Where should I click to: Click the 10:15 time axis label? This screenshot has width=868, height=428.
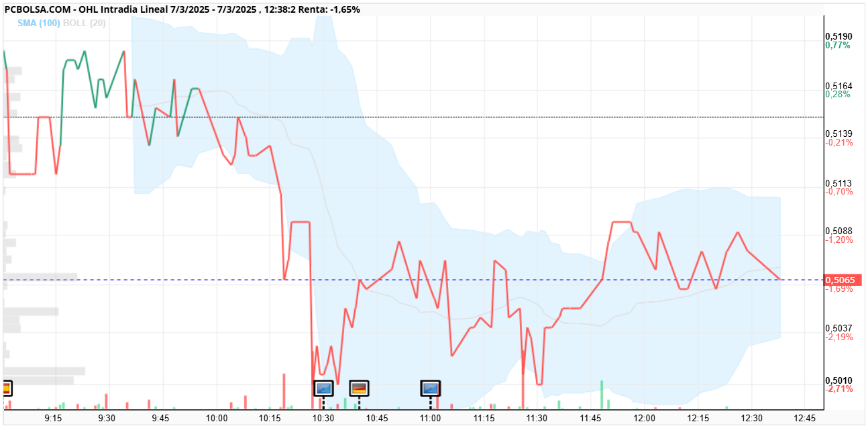[x=270, y=418]
